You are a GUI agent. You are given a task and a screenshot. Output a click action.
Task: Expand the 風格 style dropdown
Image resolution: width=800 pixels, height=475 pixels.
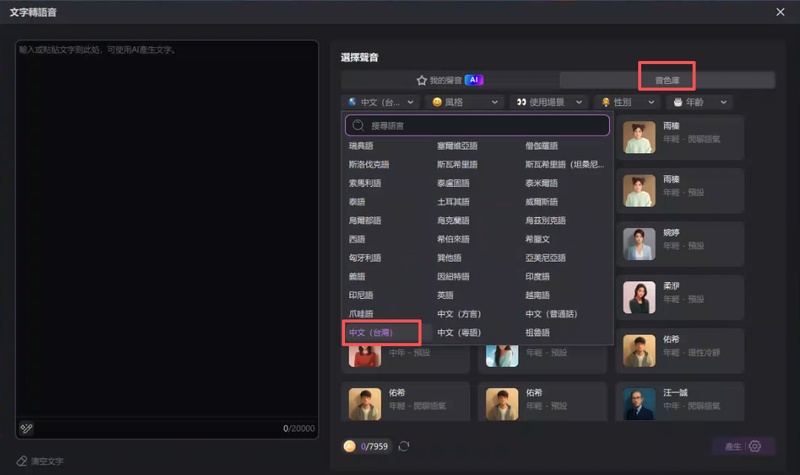(x=465, y=102)
